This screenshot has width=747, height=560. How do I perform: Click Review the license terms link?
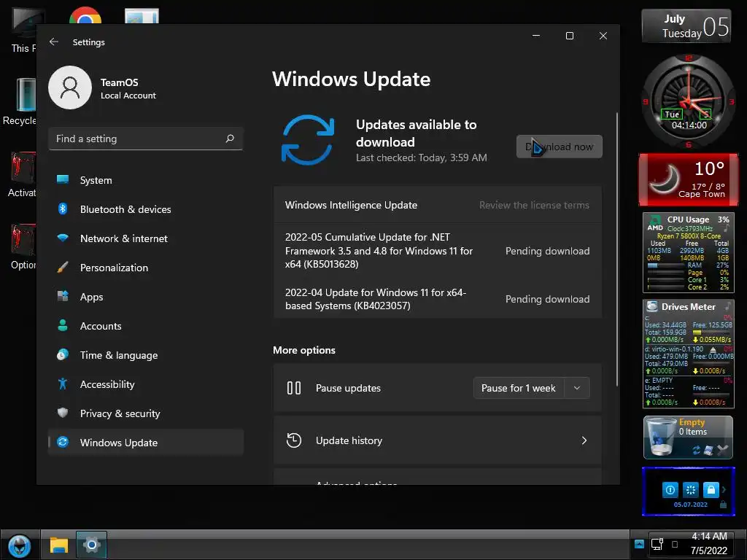(x=534, y=205)
